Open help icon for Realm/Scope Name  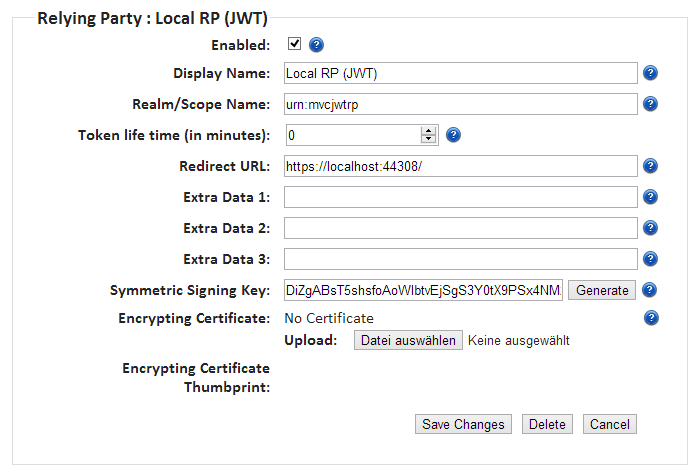(650, 104)
